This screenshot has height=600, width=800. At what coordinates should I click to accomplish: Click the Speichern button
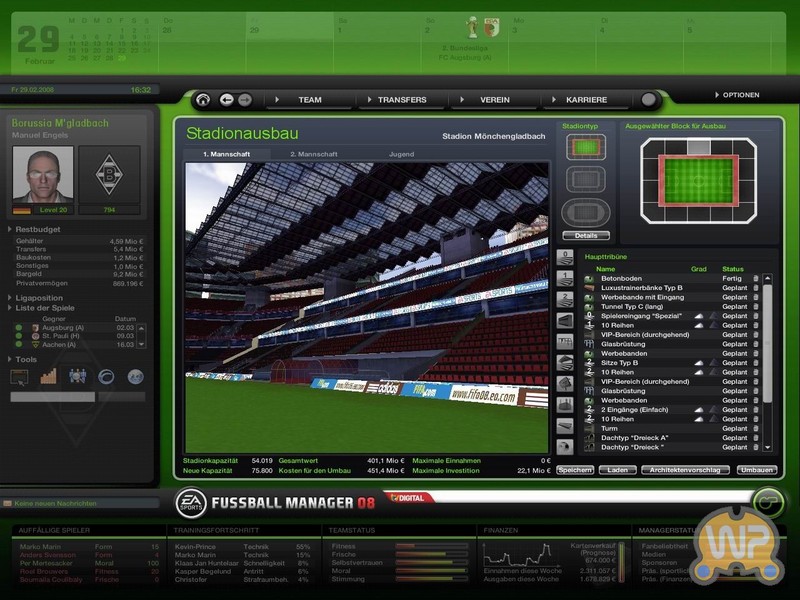(575, 470)
